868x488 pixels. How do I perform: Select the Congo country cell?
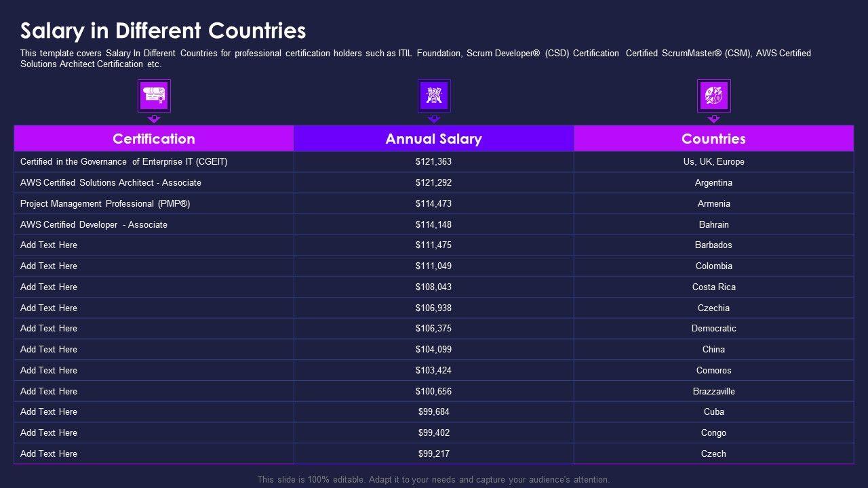point(714,432)
